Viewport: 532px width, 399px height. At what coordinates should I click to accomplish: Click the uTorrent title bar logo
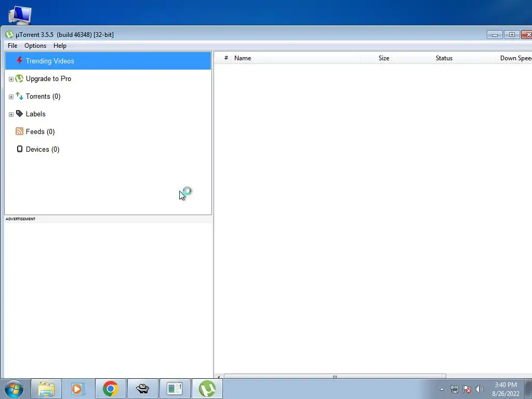pyautogui.click(x=9, y=35)
